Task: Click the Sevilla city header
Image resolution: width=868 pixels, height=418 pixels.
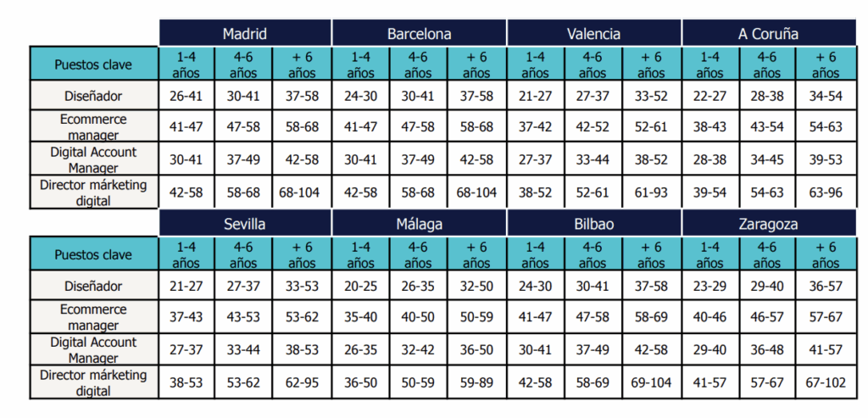Action: point(245,226)
